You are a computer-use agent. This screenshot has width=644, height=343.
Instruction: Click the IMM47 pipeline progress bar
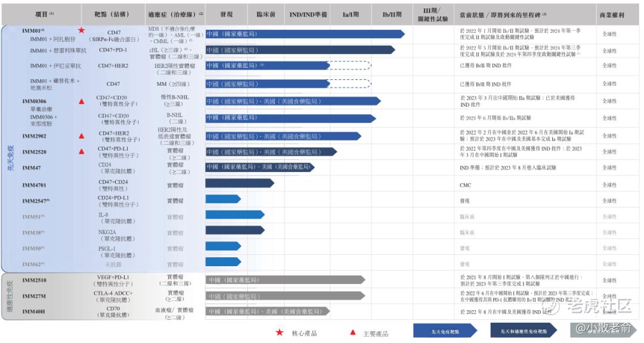coord(260,167)
